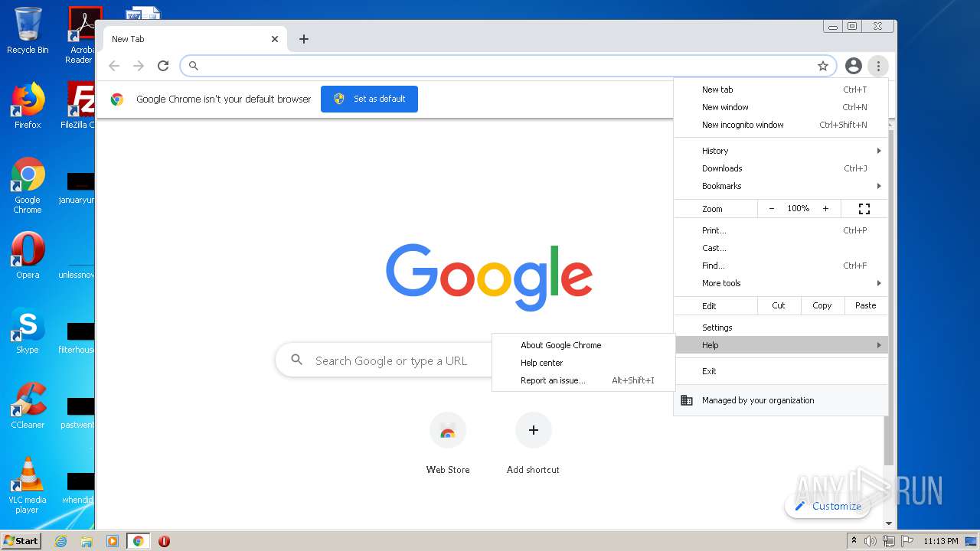Open a new tab with plus button
The height and width of the screenshot is (551, 980).
(304, 39)
